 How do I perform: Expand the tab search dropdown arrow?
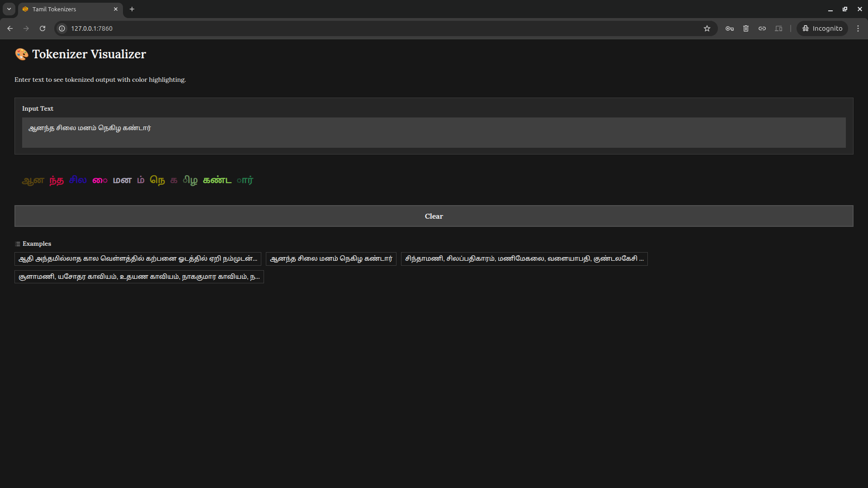[9, 9]
